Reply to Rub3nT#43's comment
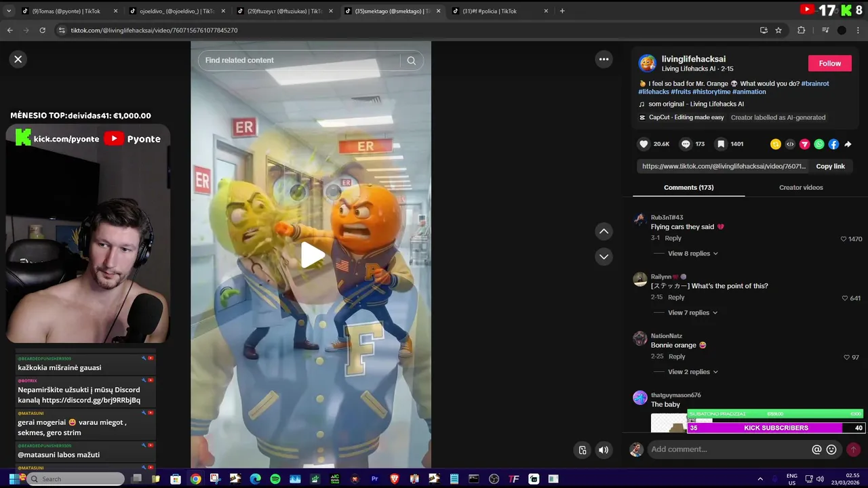This screenshot has height=488, width=868. tap(673, 238)
